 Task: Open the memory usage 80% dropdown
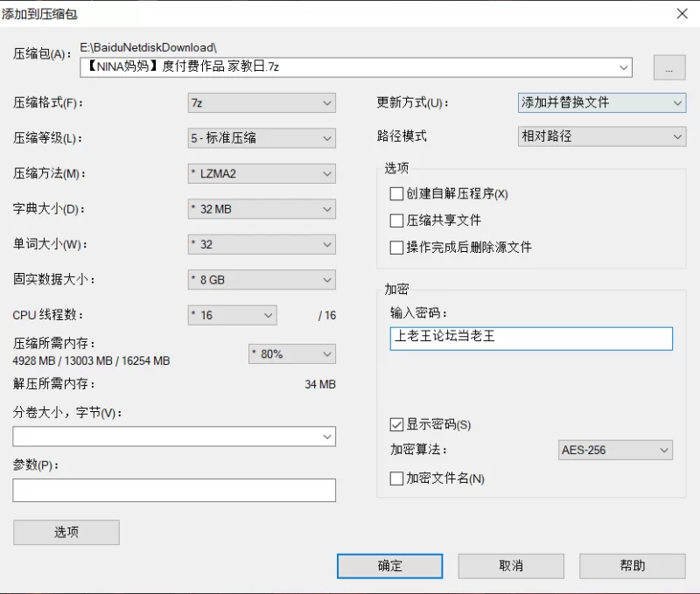292,353
